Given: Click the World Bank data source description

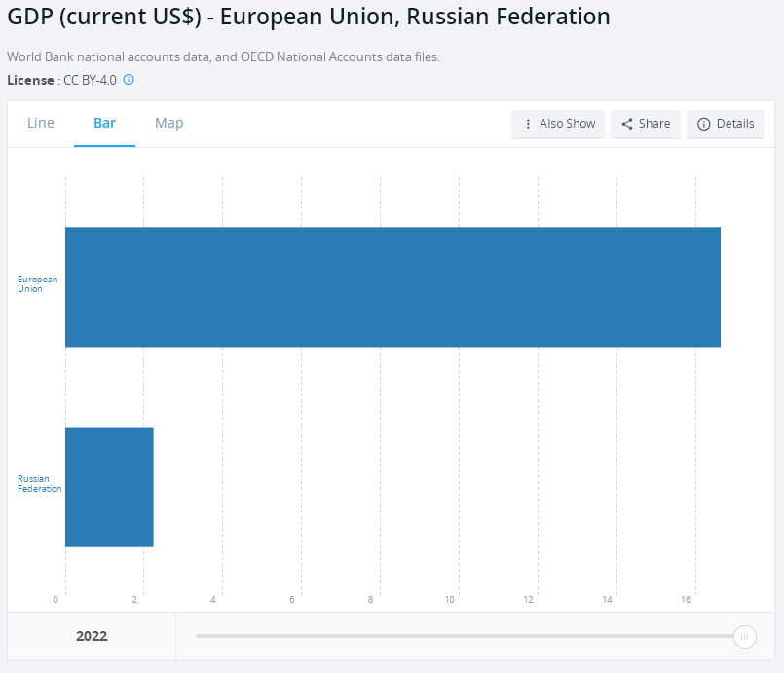Looking at the screenshot, I should tap(223, 56).
